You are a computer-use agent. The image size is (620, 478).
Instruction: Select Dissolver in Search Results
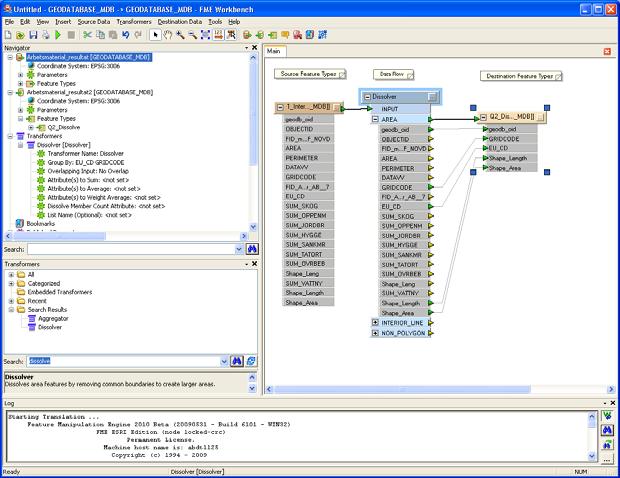[x=50, y=327]
